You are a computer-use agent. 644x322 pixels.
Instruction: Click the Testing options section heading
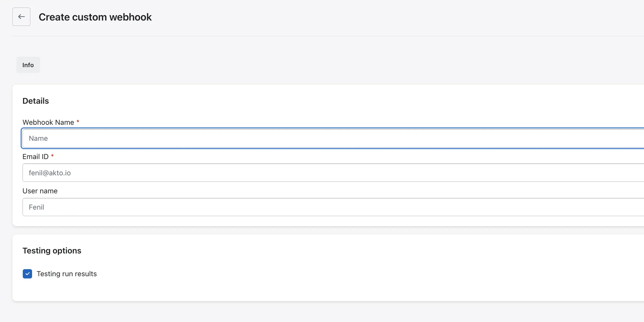click(52, 251)
